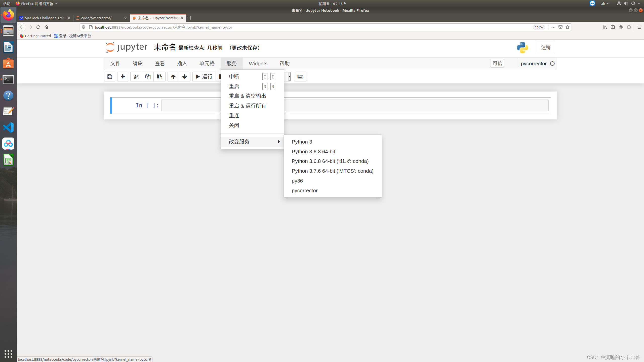Expand the 改变服务 submenu
644x362 pixels.
tap(252, 142)
